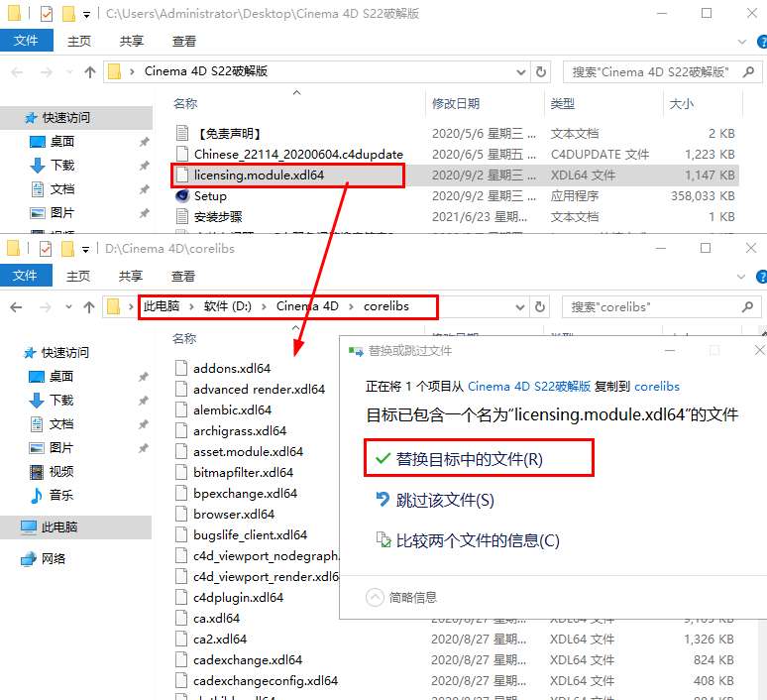
Task: Click 安装步骤 text file icon
Action: [182, 217]
